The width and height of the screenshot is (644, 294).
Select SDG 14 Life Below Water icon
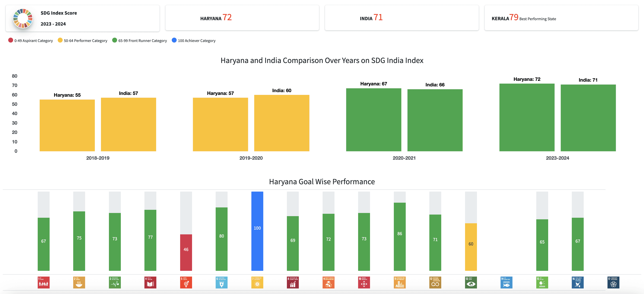[x=507, y=282]
